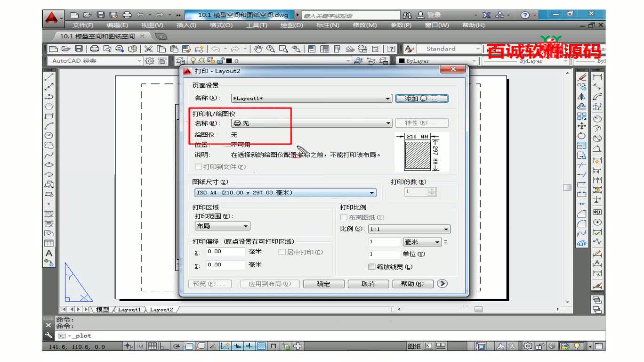Enable the 缩放线宽 checkbox
The height and width of the screenshot is (362, 644).
pyautogui.click(x=371, y=267)
